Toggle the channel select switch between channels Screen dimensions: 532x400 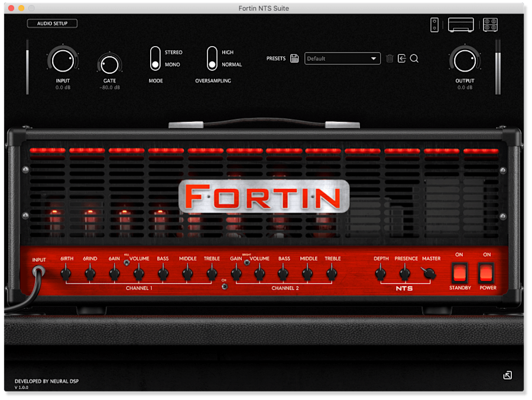pyautogui.click(x=224, y=287)
